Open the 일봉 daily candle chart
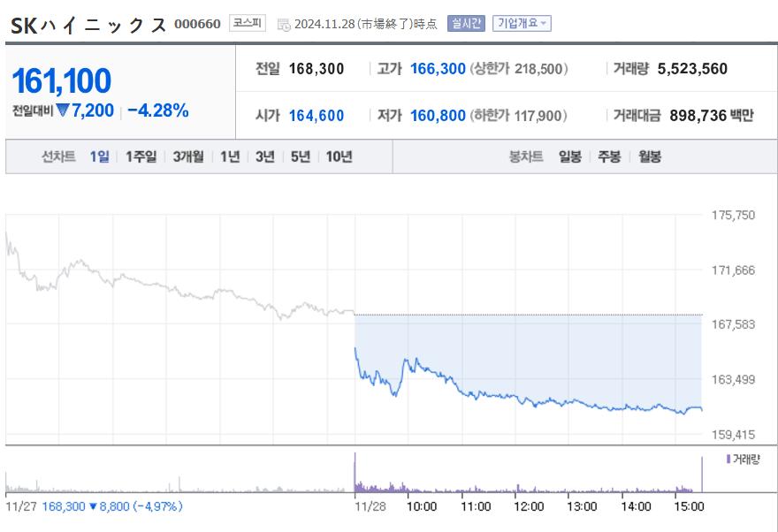Screen dimensions: 778x532 pyautogui.click(x=569, y=156)
